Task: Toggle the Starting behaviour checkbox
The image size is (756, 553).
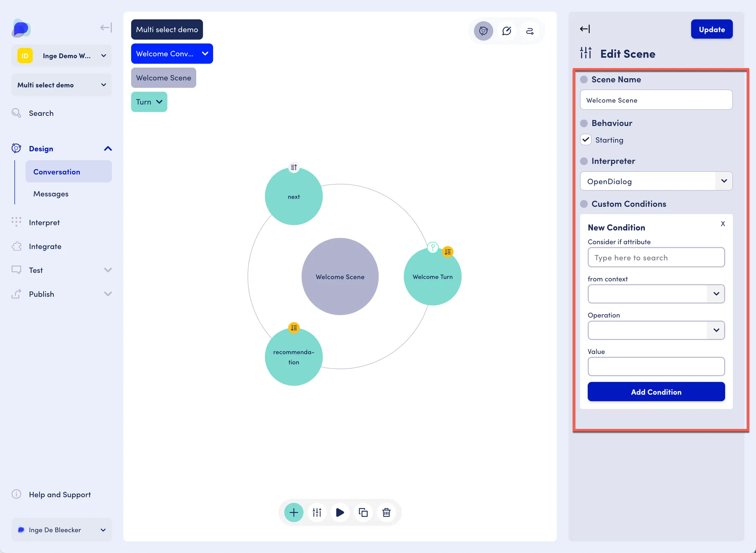Action: (586, 140)
